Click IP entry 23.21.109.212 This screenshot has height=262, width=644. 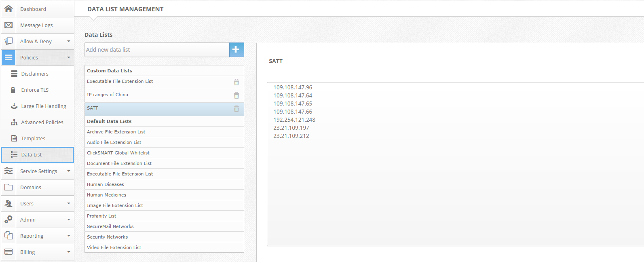(291, 136)
